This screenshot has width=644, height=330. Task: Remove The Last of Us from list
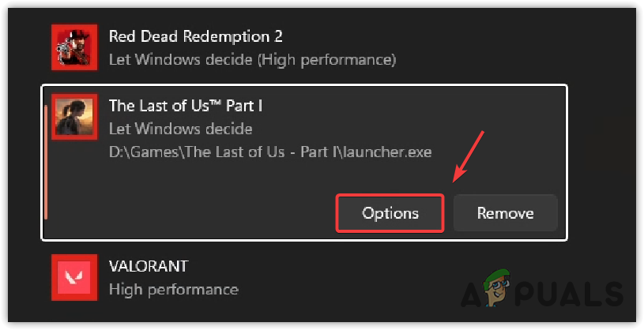tap(505, 213)
